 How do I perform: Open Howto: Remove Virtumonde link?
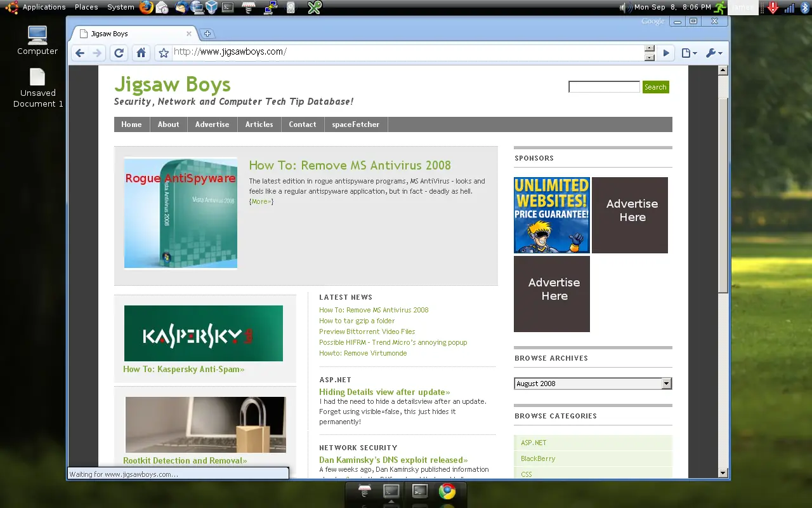(363, 353)
